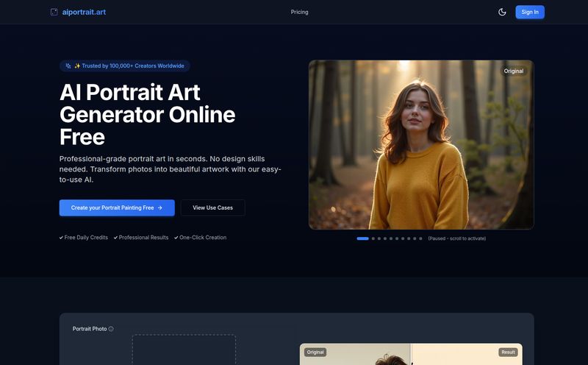Click the aiportrait.art logo icon
588x365 pixels.
[54, 12]
